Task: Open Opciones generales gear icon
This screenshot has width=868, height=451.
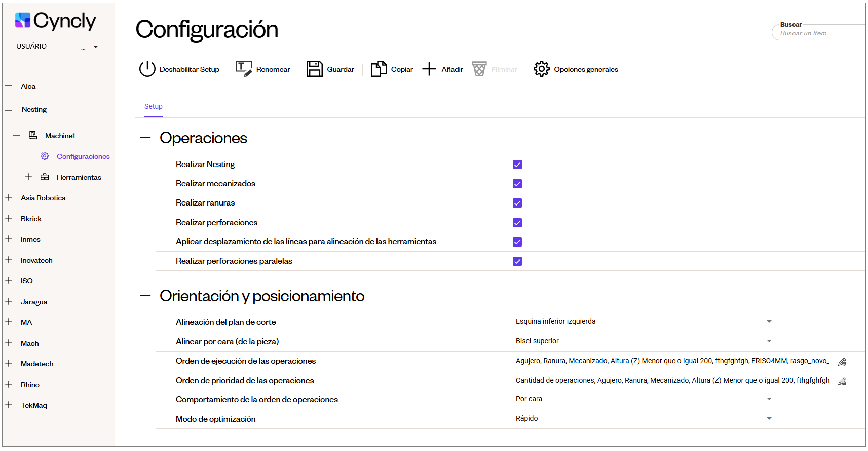Action: click(541, 69)
